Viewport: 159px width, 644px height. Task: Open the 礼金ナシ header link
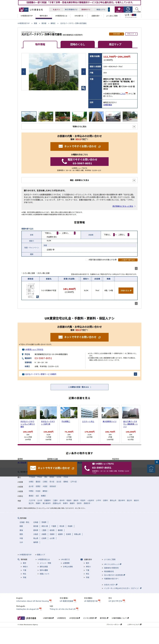[56, 10]
